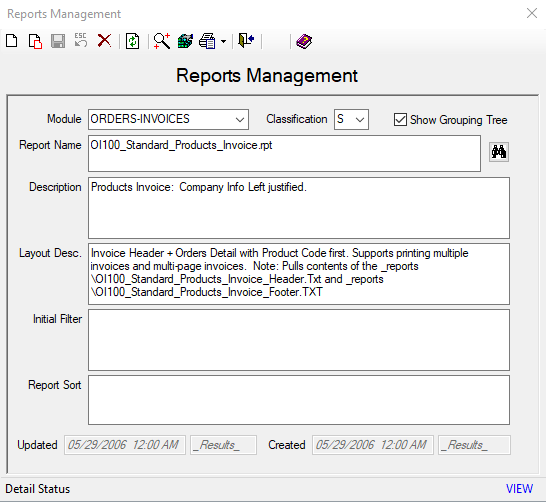Open help with the purple book icon
The height and width of the screenshot is (502, 546).
pos(304,41)
